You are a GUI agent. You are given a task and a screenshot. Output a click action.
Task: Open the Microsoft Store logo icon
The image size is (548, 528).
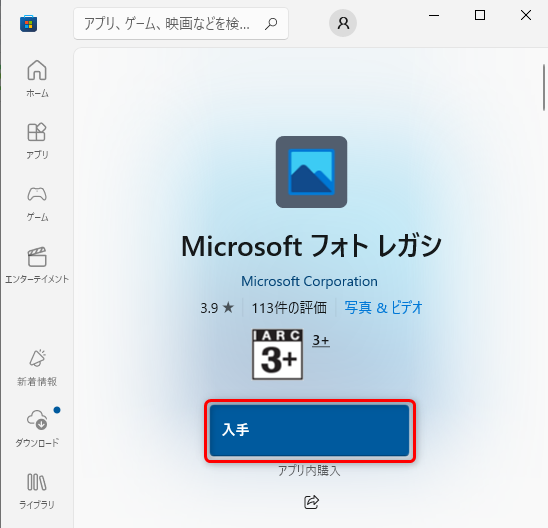click(x=29, y=24)
